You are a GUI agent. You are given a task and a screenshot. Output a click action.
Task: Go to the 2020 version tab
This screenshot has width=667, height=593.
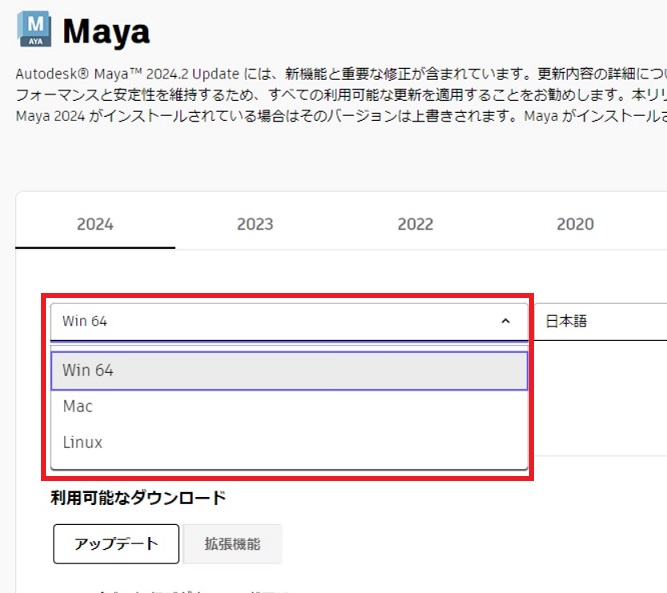(575, 224)
